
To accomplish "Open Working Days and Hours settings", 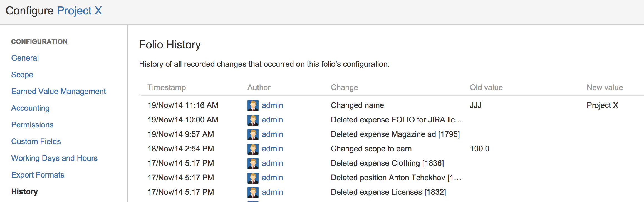I will [x=54, y=158].
